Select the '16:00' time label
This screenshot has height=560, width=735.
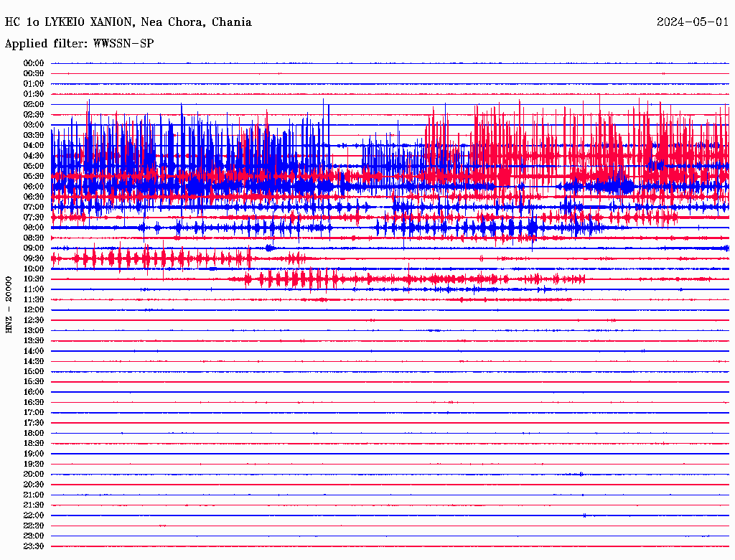tap(34, 392)
